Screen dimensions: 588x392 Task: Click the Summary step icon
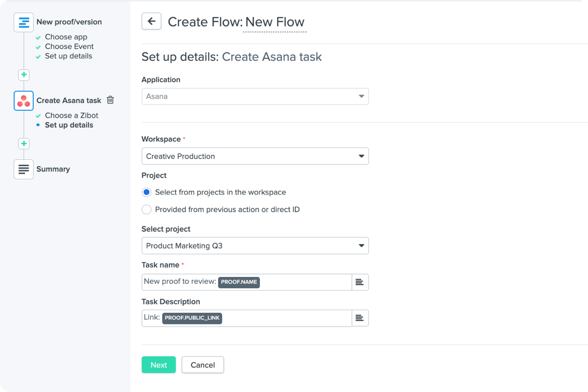pos(24,169)
